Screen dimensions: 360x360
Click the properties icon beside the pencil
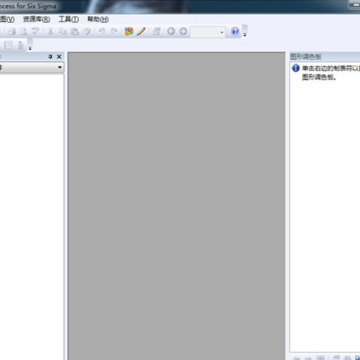(x=156, y=32)
